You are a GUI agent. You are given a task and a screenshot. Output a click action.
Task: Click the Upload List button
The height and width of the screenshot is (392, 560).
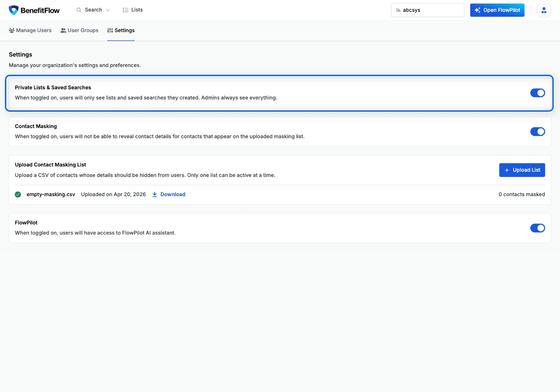coord(522,170)
